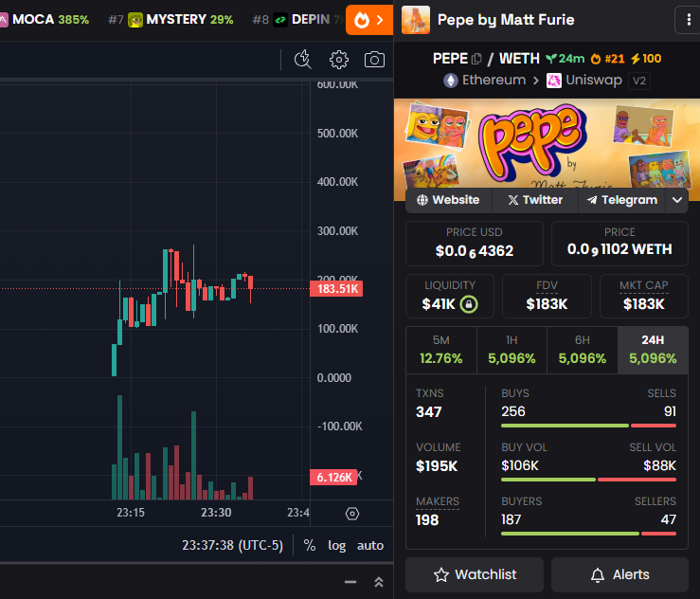Click the FDV $183K box
The height and width of the screenshot is (599, 700).
547,296
